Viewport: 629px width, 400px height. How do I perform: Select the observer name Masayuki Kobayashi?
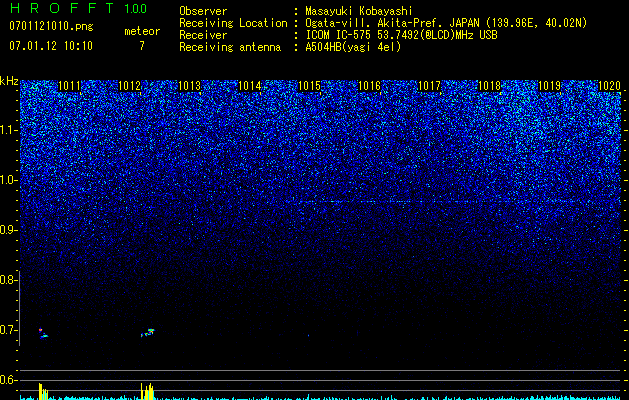click(x=358, y=11)
